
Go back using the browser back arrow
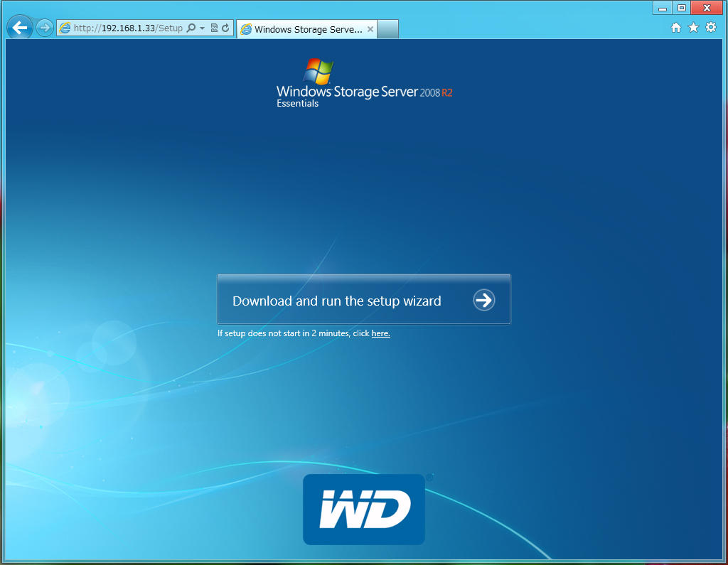[x=19, y=28]
